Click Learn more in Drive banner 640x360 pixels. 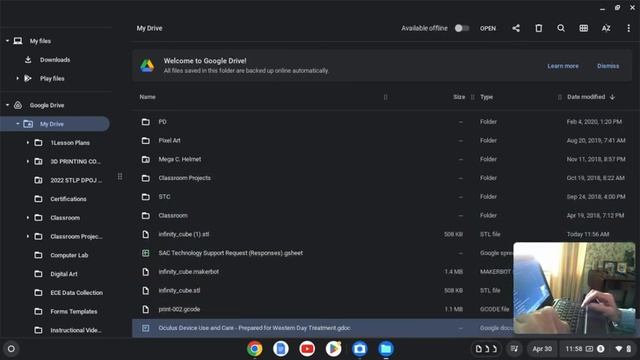(x=563, y=66)
